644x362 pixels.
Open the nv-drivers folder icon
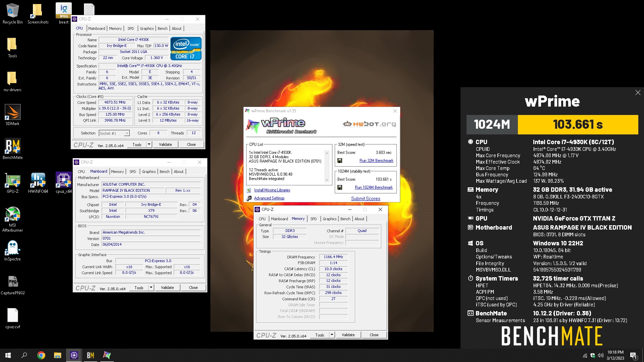[x=12, y=81]
